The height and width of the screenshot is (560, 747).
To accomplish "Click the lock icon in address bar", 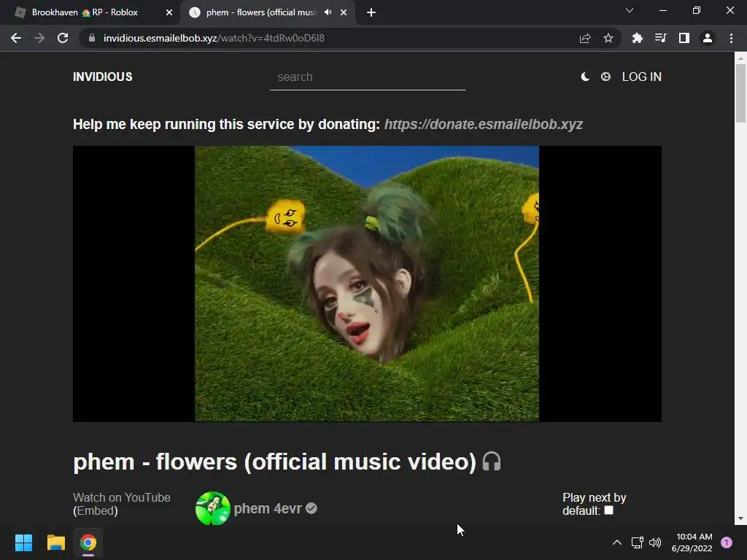I will (92, 38).
